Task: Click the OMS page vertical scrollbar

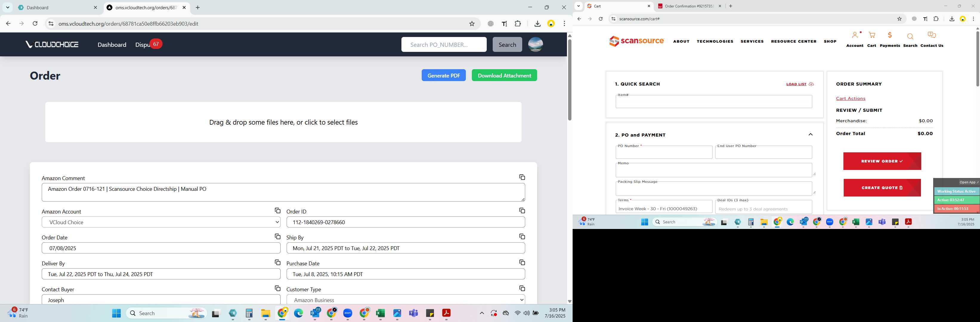Action: [x=570, y=80]
